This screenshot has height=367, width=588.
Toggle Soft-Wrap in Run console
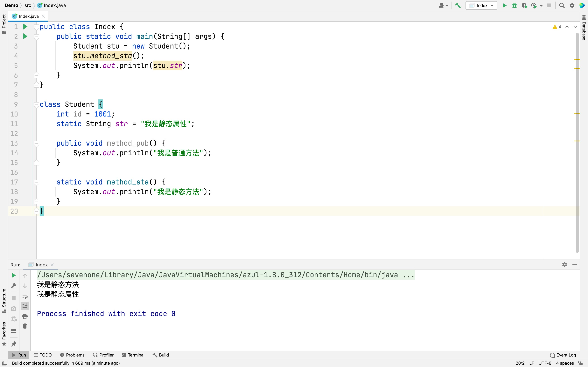click(25, 296)
